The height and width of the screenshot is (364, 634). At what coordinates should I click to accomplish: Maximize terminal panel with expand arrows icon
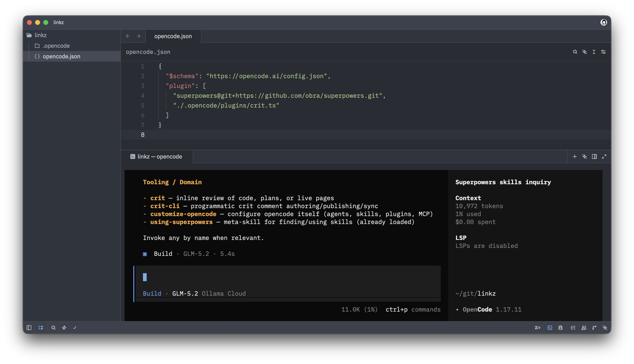[604, 156]
